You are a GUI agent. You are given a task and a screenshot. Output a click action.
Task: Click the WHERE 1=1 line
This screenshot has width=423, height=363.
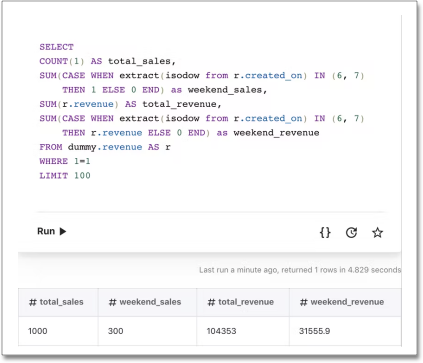click(65, 161)
